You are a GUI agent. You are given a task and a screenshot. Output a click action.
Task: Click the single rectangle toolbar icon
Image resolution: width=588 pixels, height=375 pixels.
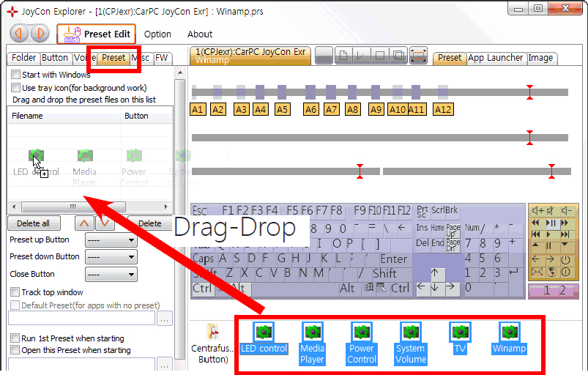pos(379,56)
